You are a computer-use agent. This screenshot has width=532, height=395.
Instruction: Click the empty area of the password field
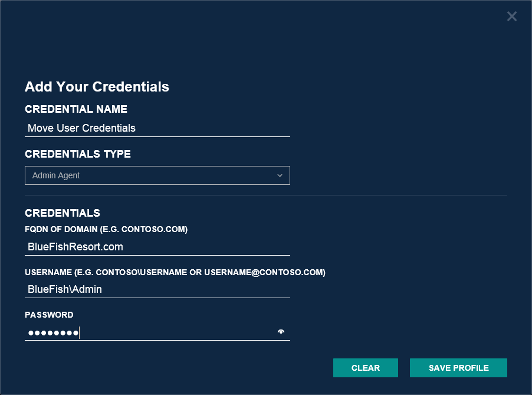[177, 333]
